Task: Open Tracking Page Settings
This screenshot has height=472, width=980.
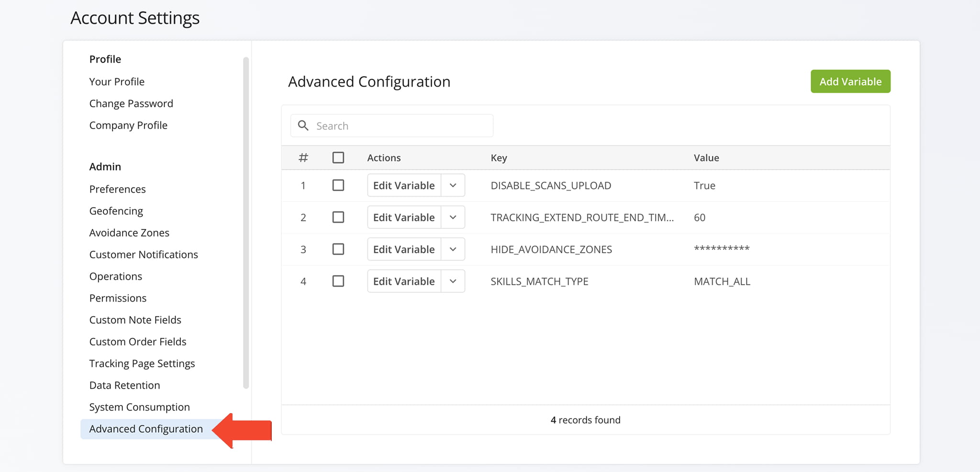Action: point(142,364)
